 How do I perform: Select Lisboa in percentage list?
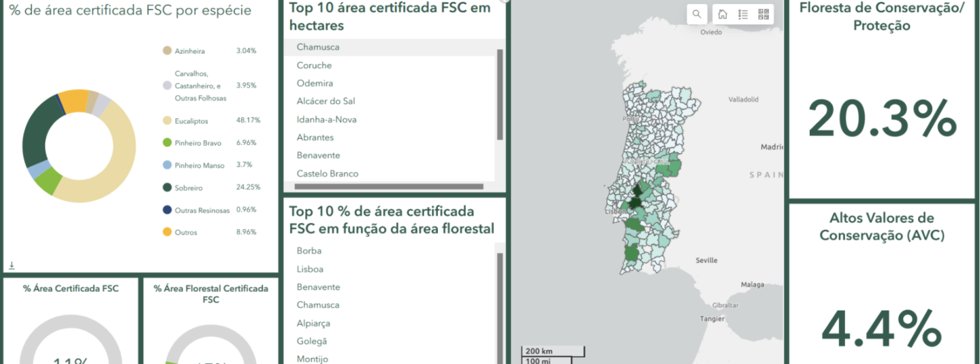click(x=390, y=269)
